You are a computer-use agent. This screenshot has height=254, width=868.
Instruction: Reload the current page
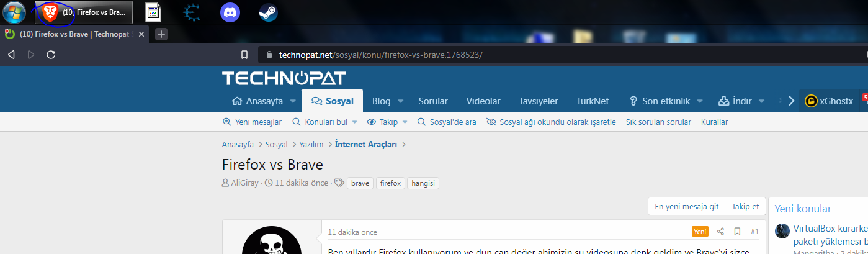point(51,55)
